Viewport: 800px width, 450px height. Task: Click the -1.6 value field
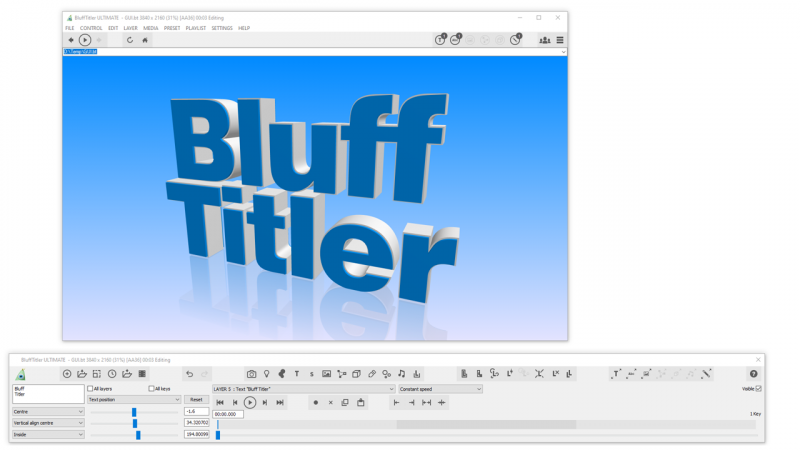196,411
